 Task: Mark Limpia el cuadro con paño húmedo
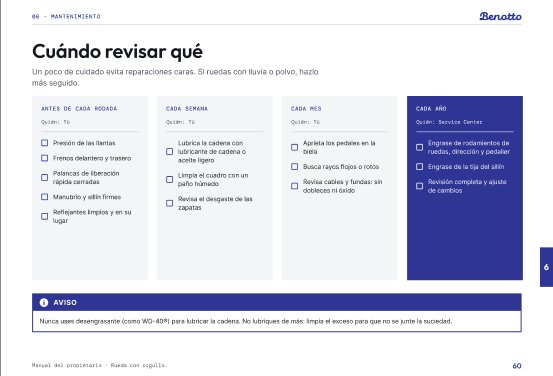(169, 180)
